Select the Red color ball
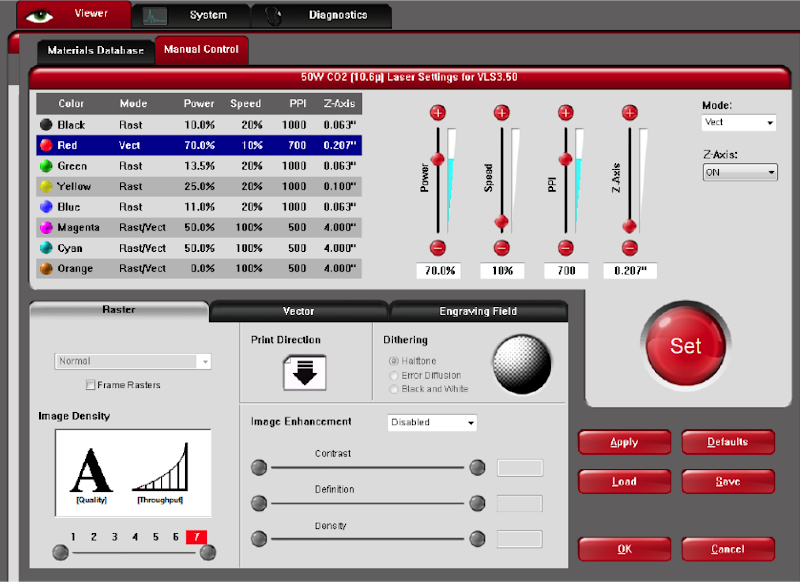The image size is (800, 582). [46, 145]
